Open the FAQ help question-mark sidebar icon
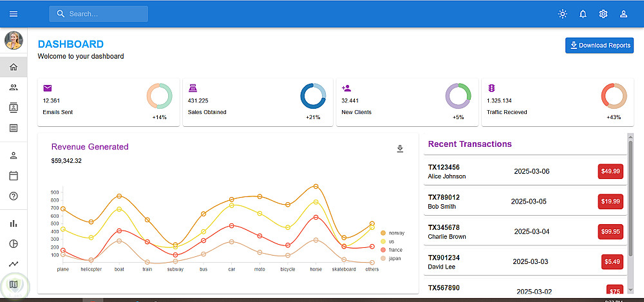Screen dimensions: 644x302 [x=14, y=196]
